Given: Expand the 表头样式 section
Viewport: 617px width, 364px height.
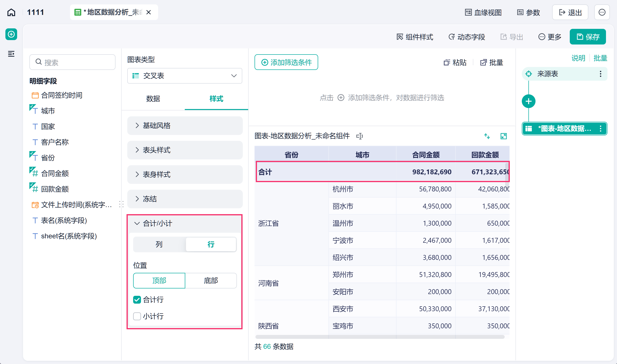Looking at the screenshot, I should click(185, 150).
